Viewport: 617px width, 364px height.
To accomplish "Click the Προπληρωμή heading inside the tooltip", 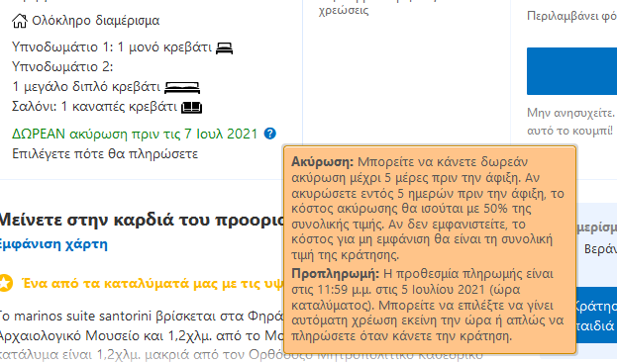I will 336,274.
